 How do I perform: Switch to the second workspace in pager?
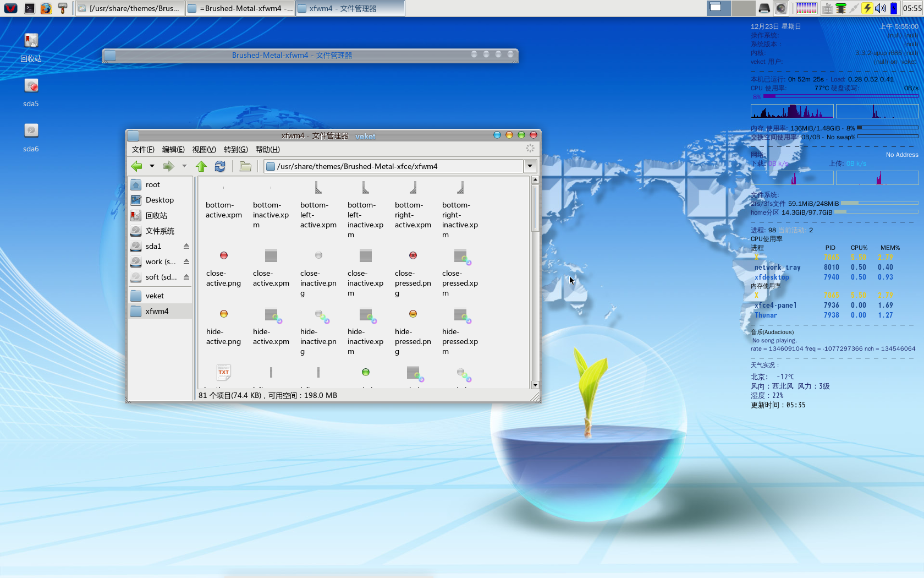pyautogui.click(x=743, y=8)
